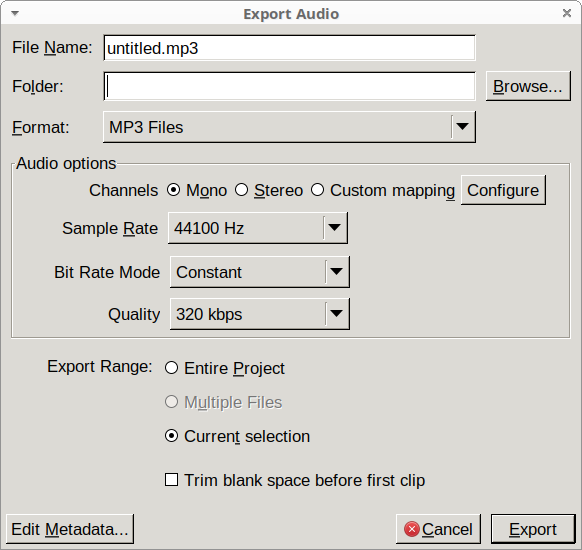Focus the File Name text field
Screen dimensions: 582x550
pos(289,48)
